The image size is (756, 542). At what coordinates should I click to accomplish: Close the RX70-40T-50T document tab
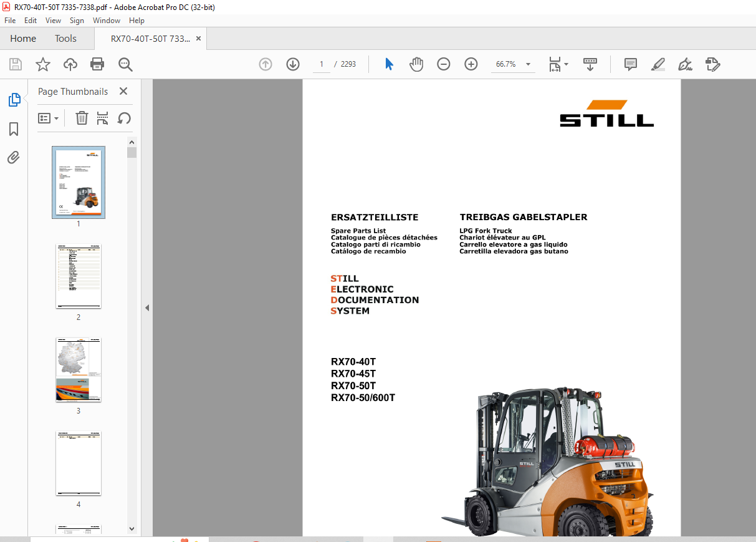point(199,39)
